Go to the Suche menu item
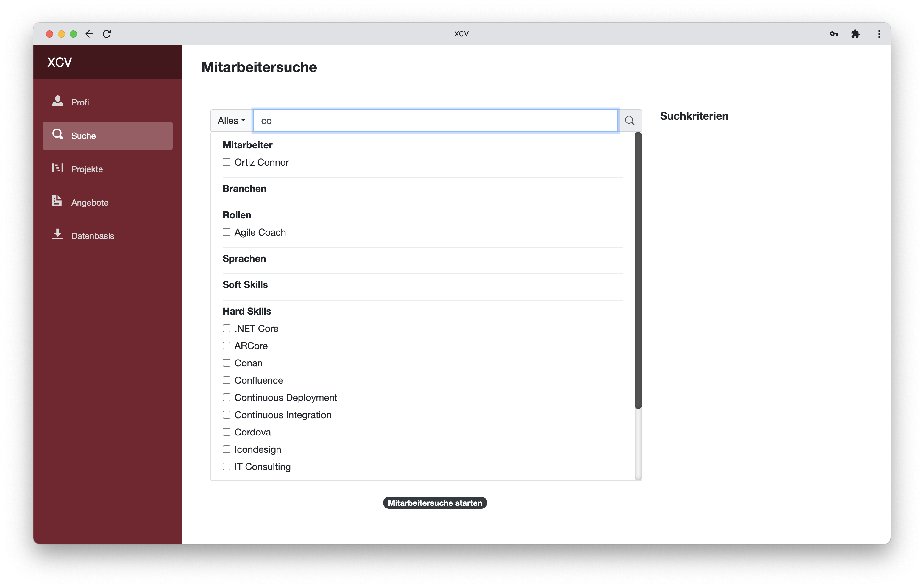 [107, 136]
